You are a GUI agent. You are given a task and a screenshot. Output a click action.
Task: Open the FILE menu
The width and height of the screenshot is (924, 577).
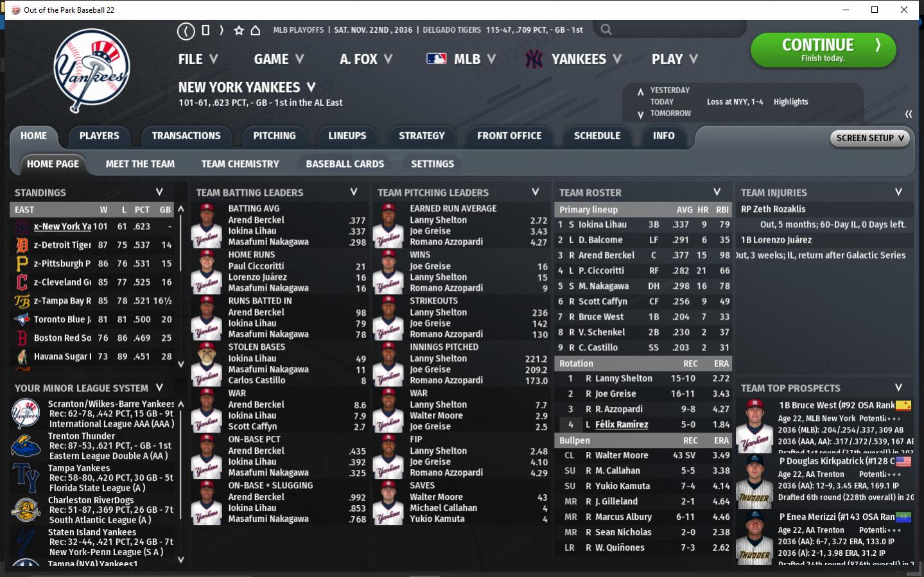coord(198,59)
